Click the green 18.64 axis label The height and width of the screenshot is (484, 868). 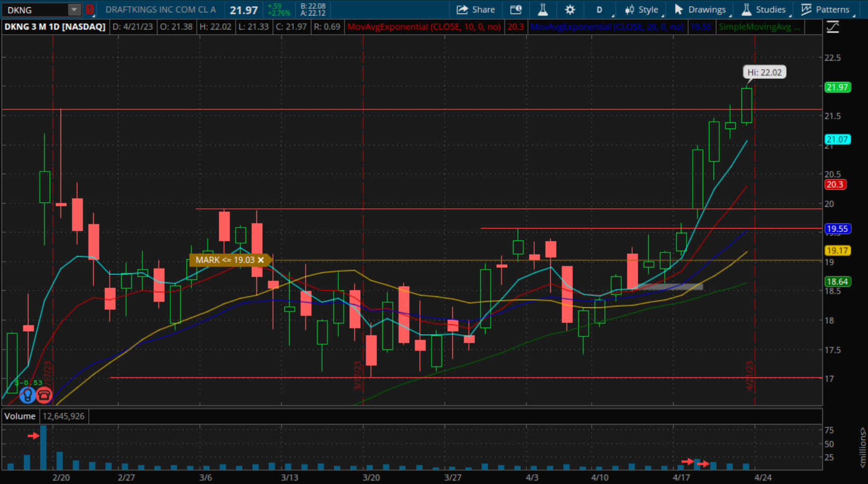pos(837,281)
